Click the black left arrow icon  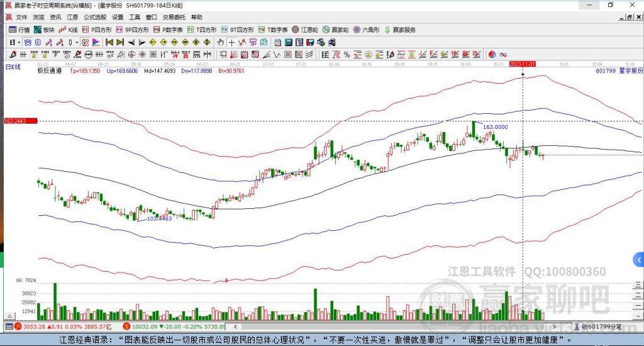(x=131, y=42)
